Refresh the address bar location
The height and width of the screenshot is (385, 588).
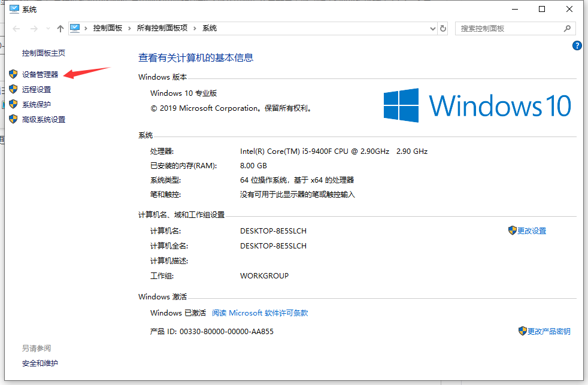[x=443, y=28]
